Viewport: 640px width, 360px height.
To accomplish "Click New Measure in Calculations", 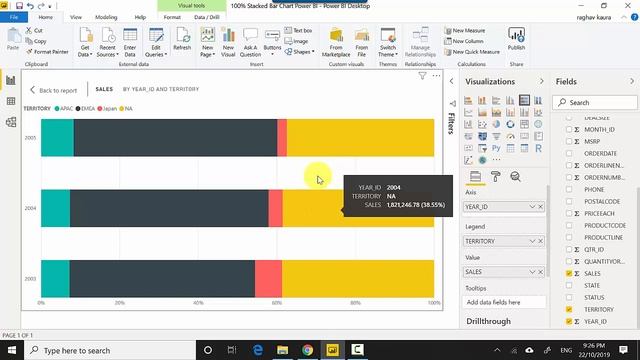I will (464, 31).
